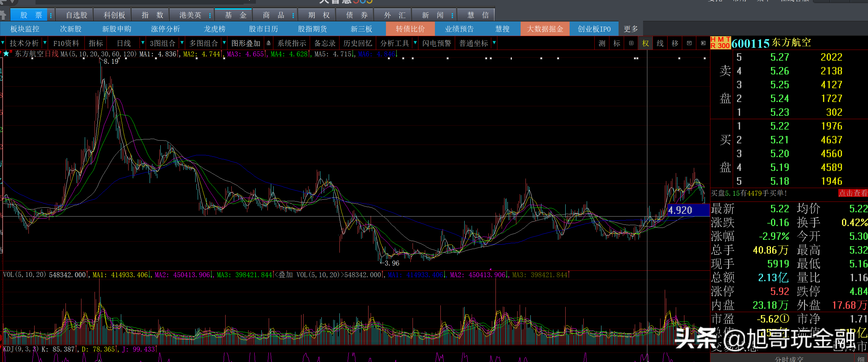Open the 外汇 tab

pos(395,15)
